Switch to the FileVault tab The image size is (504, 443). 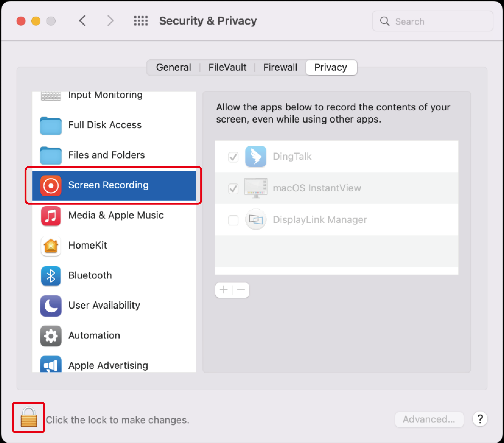click(227, 67)
